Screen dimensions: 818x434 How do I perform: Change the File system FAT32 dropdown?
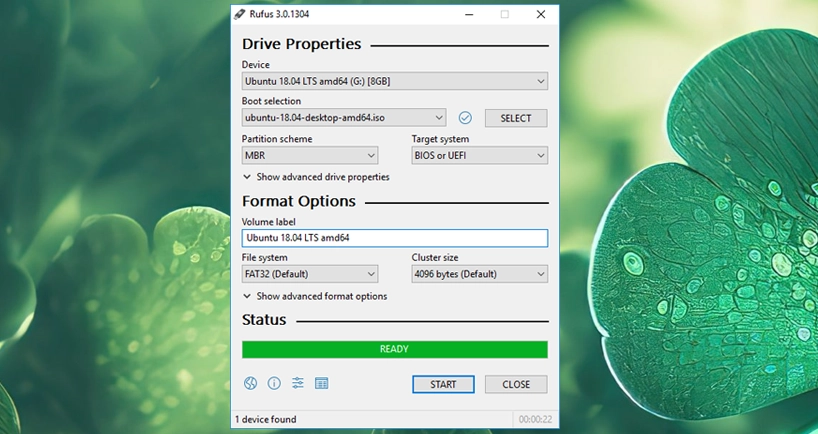(309, 274)
